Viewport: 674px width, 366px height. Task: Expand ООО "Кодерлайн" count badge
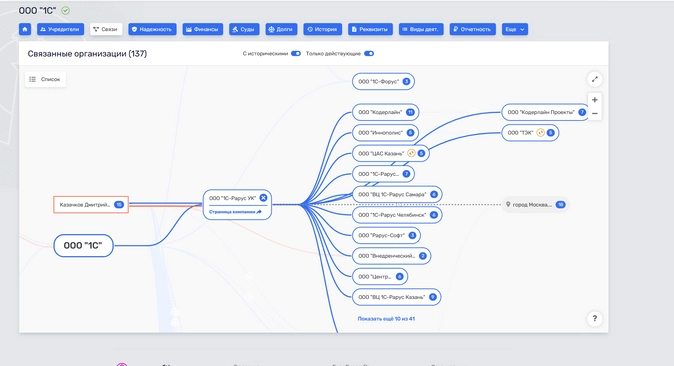click(410, 112)
